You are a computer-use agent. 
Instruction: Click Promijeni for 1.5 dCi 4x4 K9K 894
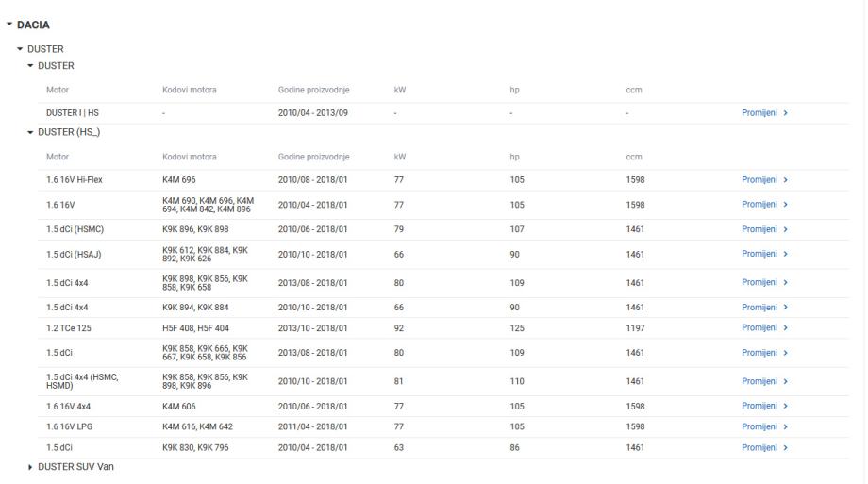point(759,308)
